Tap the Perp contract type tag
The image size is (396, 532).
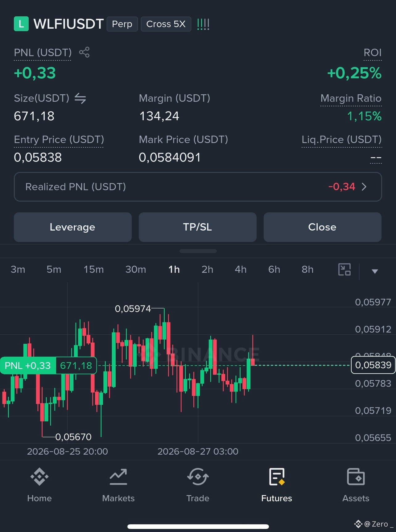[x=122, y=24]
